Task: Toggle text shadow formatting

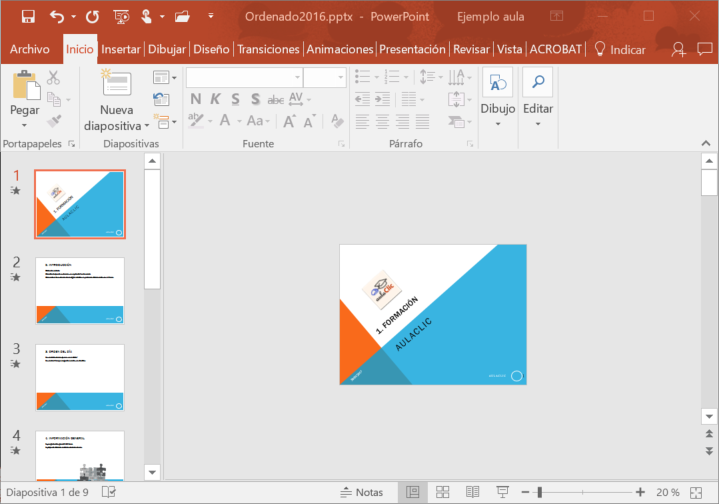Action: 255,99
